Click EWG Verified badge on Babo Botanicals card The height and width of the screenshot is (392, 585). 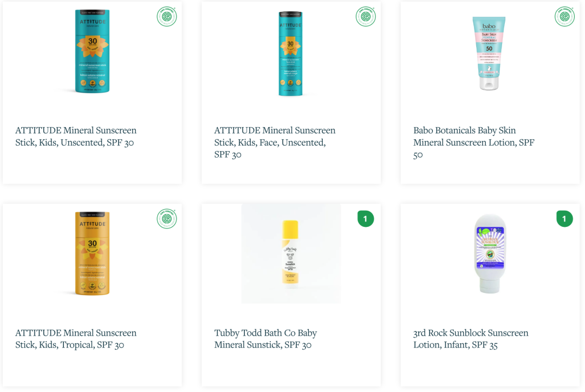click(564, 16)
